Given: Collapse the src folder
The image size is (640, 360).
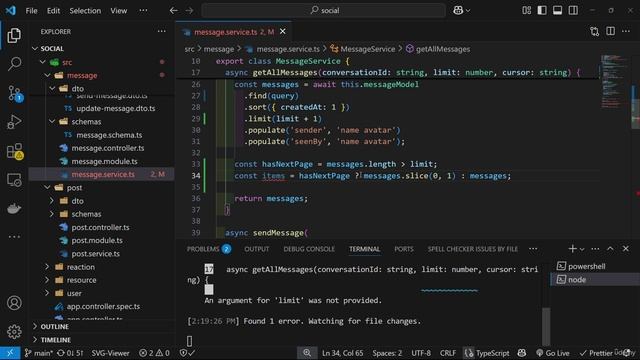Looking at the screenshot, I should 43,62.
